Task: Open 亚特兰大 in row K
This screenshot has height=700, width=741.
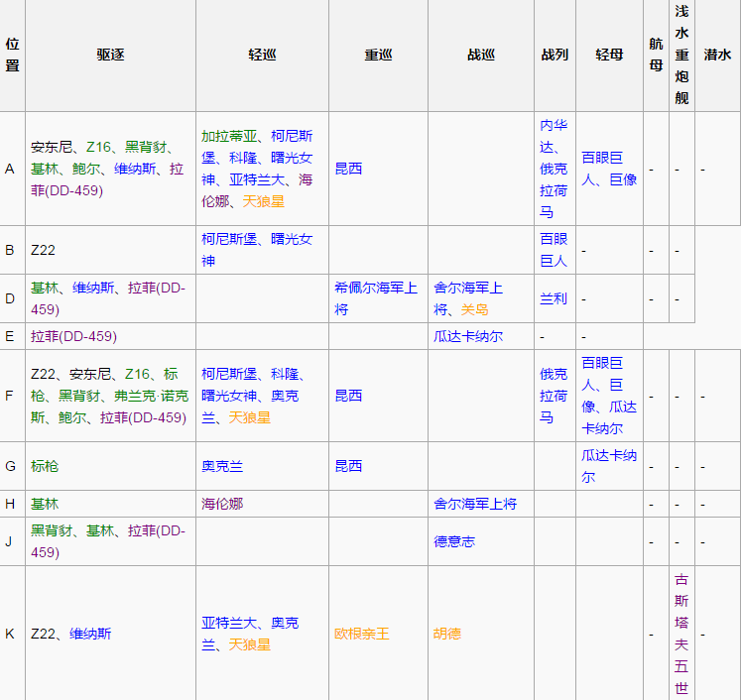Action: [x=229, y=623]
